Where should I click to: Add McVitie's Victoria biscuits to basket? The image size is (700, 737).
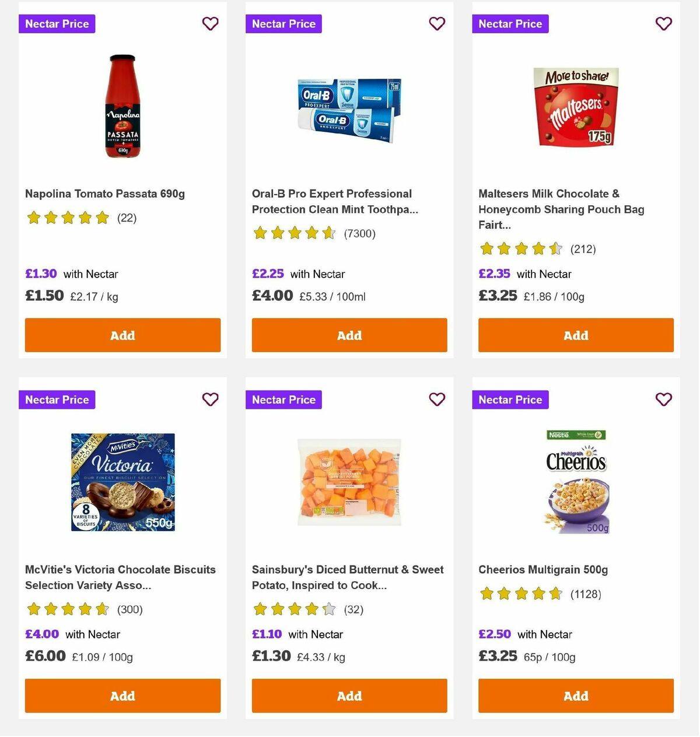point(123,696)
